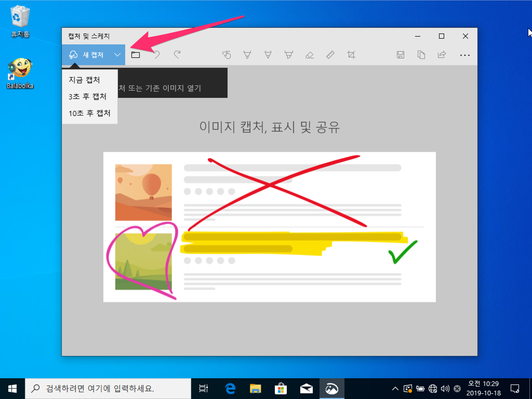Toggle the Ruler tool
Image resolution: width=532 pixels, height=399 pixels.
pos(330,55)
